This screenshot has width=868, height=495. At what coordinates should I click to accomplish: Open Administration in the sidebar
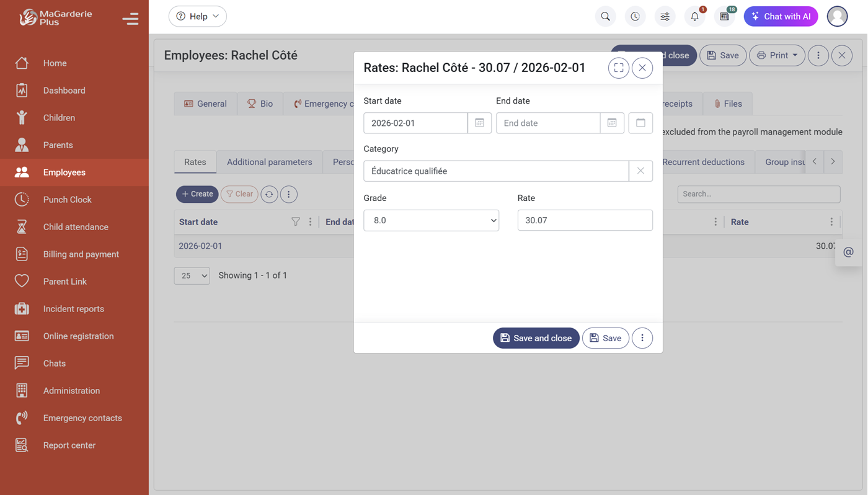[x=74, y=391]
